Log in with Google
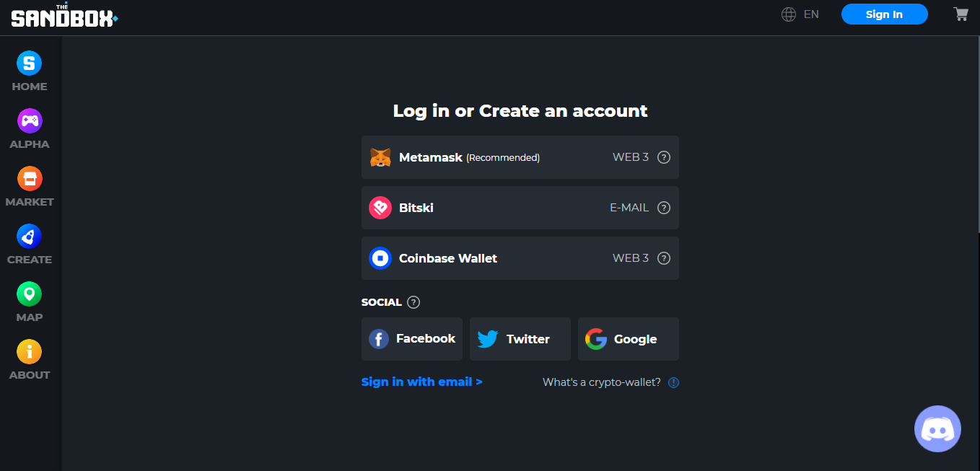The height and width of the screenshot is (471, 980). coord(628,339)
